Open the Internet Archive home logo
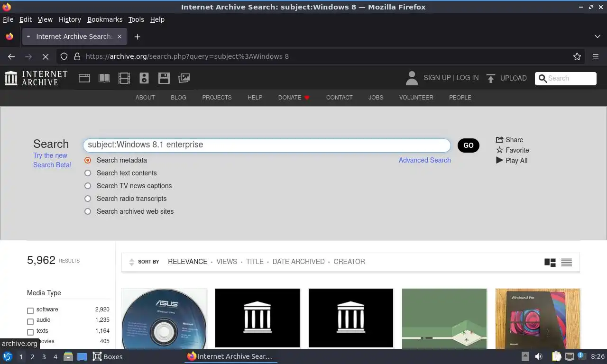The height and width of the screenshot is (364, 607). click(36, 78)
